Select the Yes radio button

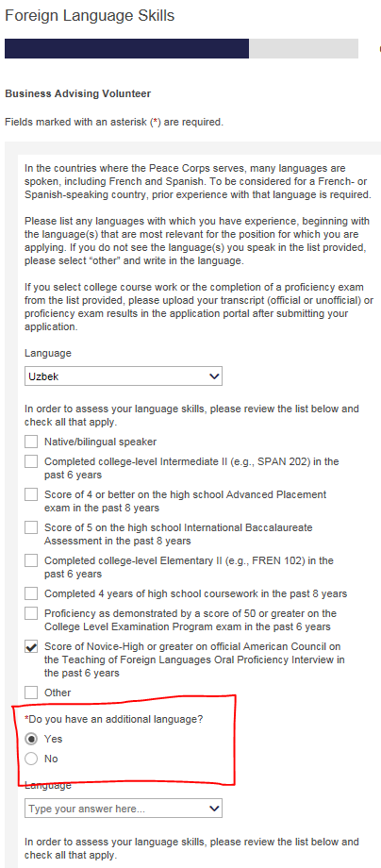pos(31,739)
